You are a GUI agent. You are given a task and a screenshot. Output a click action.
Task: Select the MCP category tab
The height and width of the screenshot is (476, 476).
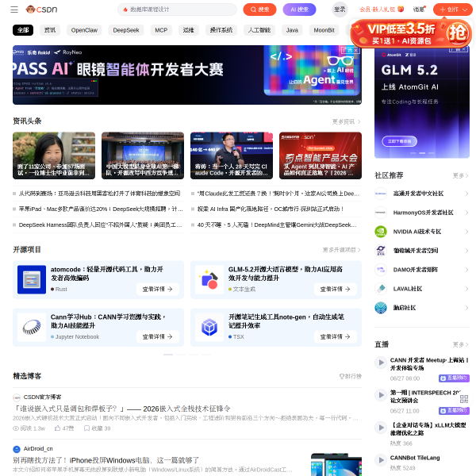pyautogui.click(x=161, y=30)
